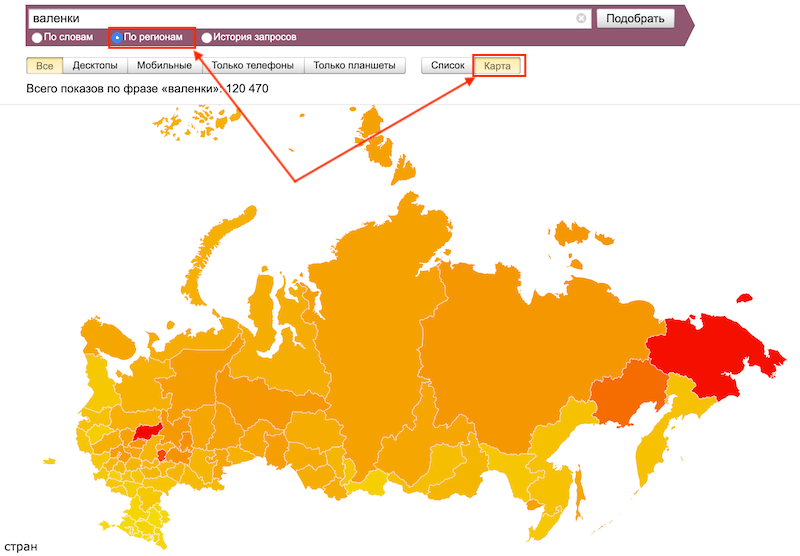The height and width of the screenshot is (556, 800).
Task: Focus the search field containing валенки
Action: pos(309,18)
